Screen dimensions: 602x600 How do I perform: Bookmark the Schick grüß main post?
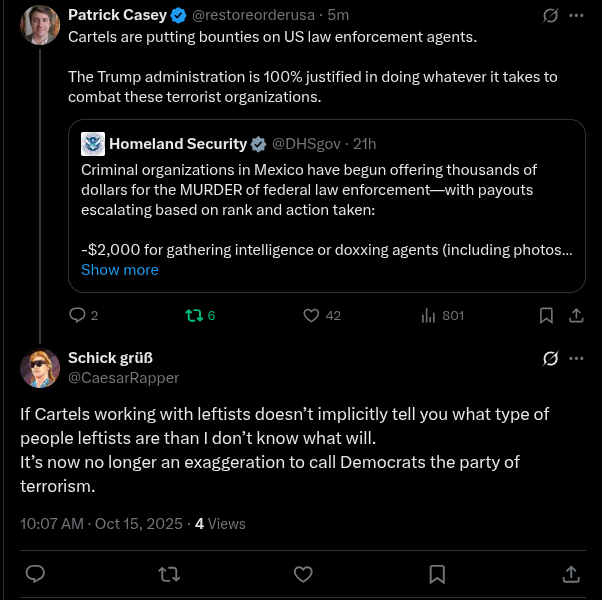tap(437, 574)
